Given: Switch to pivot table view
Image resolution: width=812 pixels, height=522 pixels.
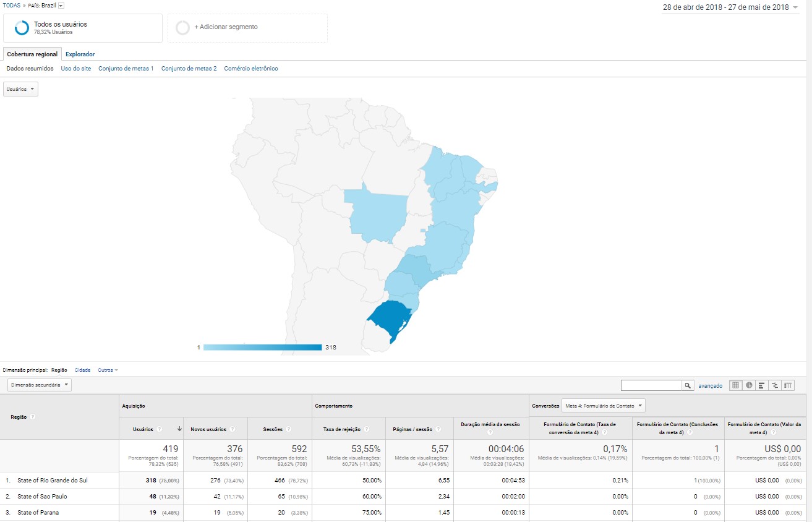Looking at the screenshot, I should pyautogui.click(x=788, y=385).
